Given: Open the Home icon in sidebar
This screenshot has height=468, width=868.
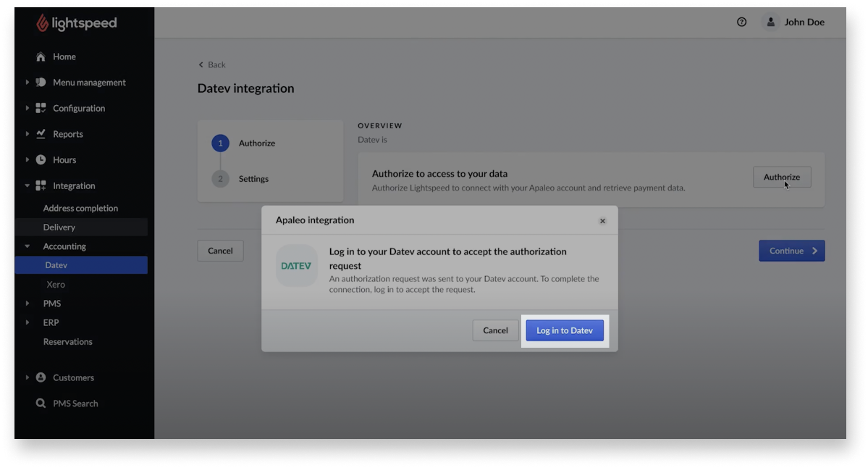Looking at the screenshot, I should (41, 57).
